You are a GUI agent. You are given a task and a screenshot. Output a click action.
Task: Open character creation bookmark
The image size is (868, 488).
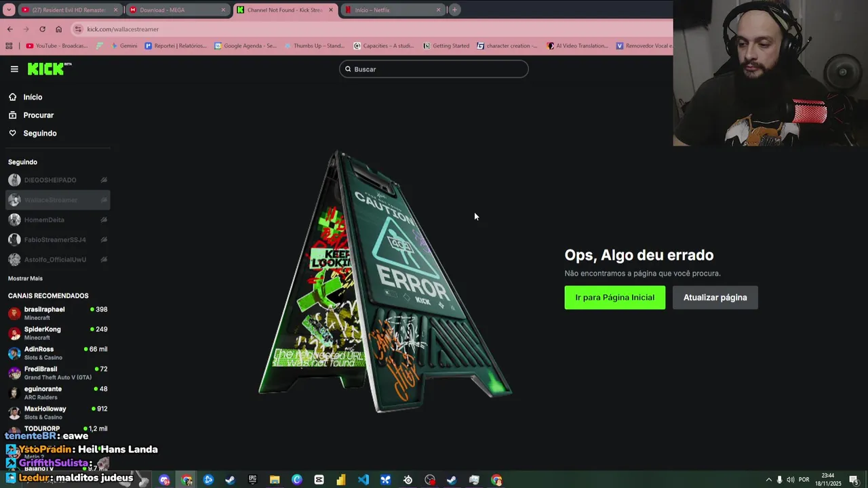[x=507, y=46]
